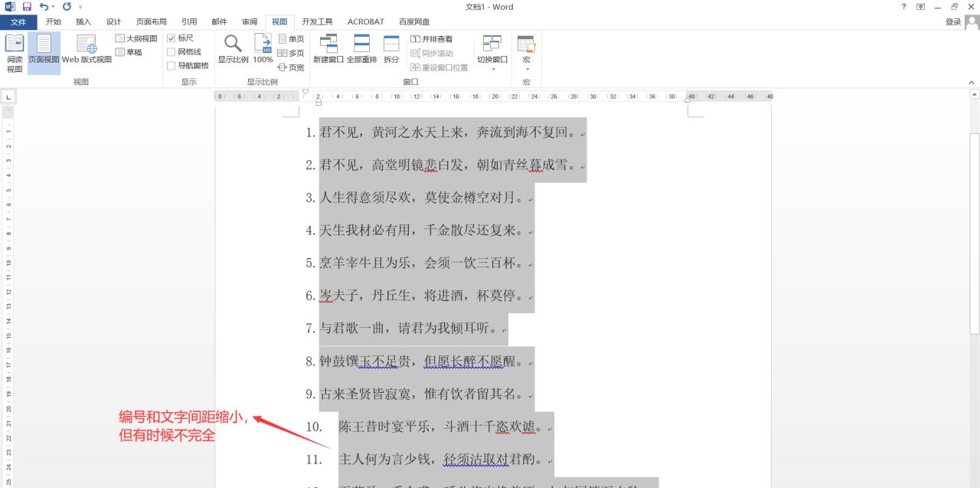Click the Redo icon in title bar

pyautogui.click(x=67, y=7)
